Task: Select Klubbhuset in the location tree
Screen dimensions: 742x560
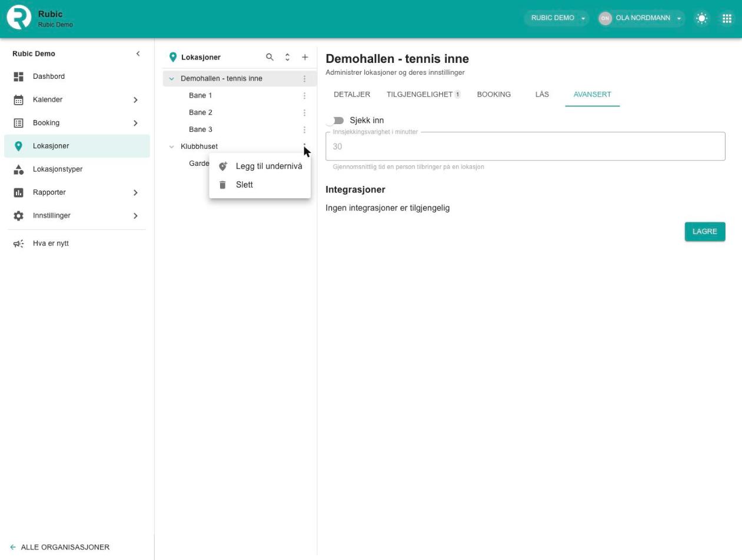Action: [199, 146]
